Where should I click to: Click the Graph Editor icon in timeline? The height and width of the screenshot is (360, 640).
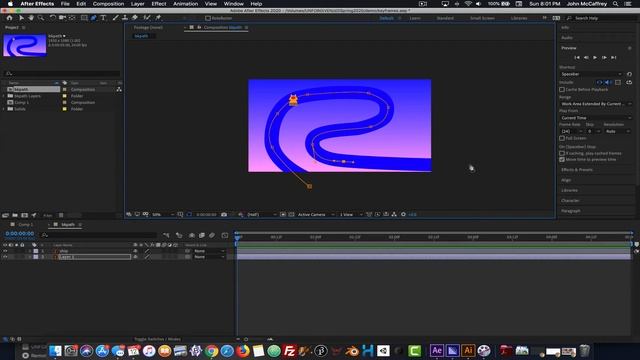click(225, 235)
